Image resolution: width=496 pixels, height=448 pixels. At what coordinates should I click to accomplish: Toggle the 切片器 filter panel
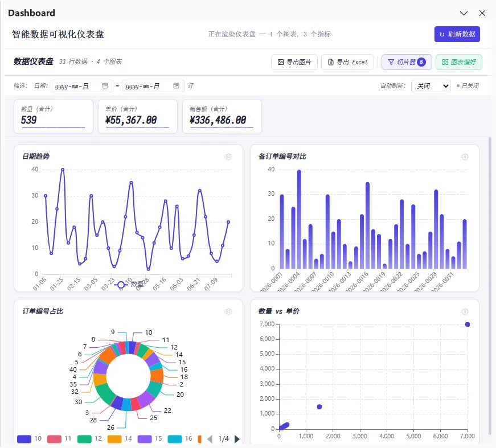point(407,62)
